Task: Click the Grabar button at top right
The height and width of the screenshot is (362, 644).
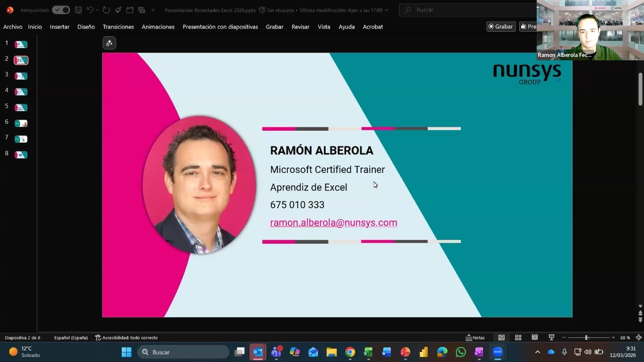Action: coord(501,27)
